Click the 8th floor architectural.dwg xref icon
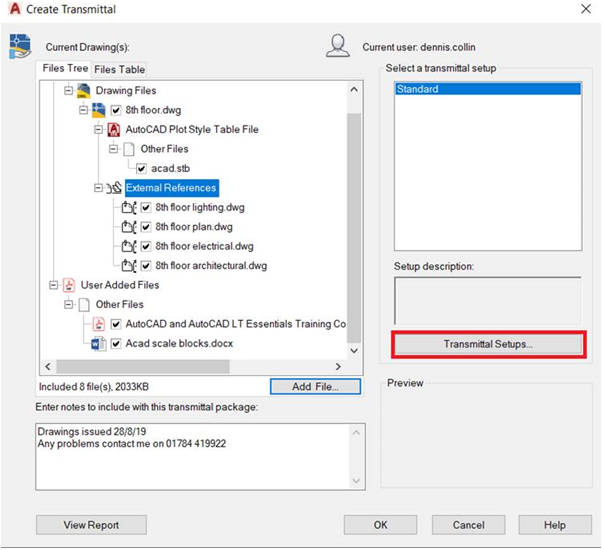603x550 pixels. pos(129,266)
